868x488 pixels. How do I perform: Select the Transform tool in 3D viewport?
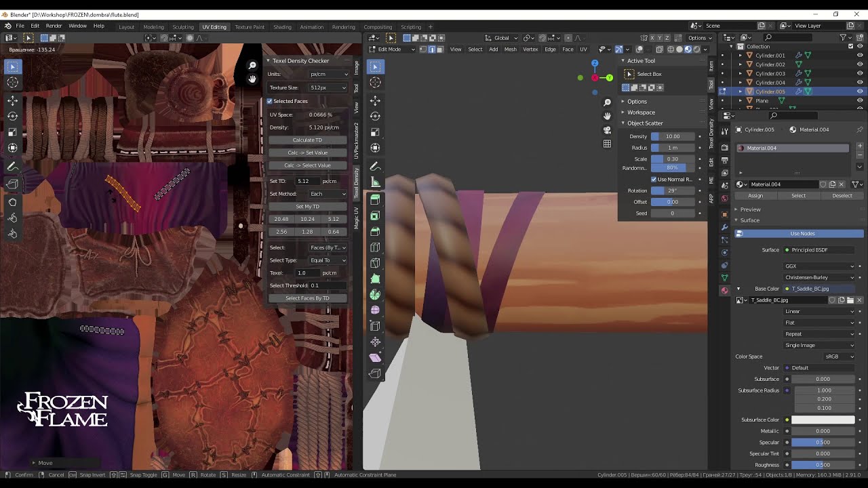[x=376, y=147]
